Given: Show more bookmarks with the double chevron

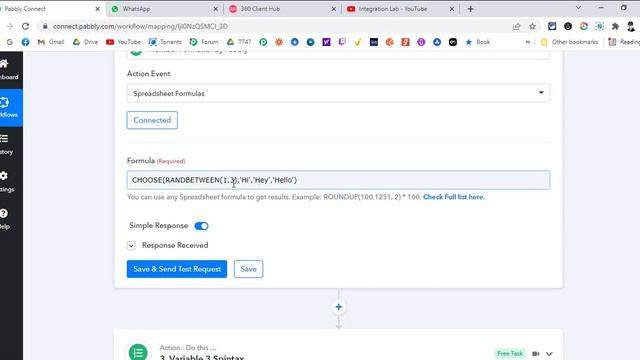Looking at the screenshot, I should pyautogui.click(x=528, y=42).
